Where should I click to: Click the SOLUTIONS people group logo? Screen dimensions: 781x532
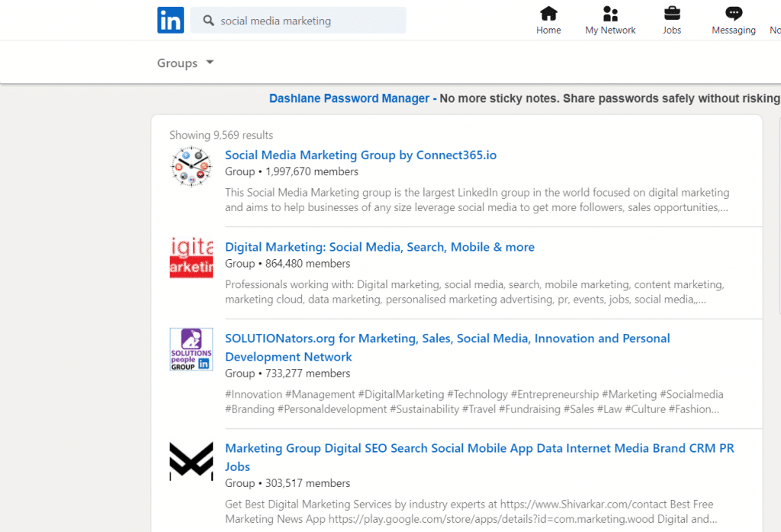click(x=191, y=349)
